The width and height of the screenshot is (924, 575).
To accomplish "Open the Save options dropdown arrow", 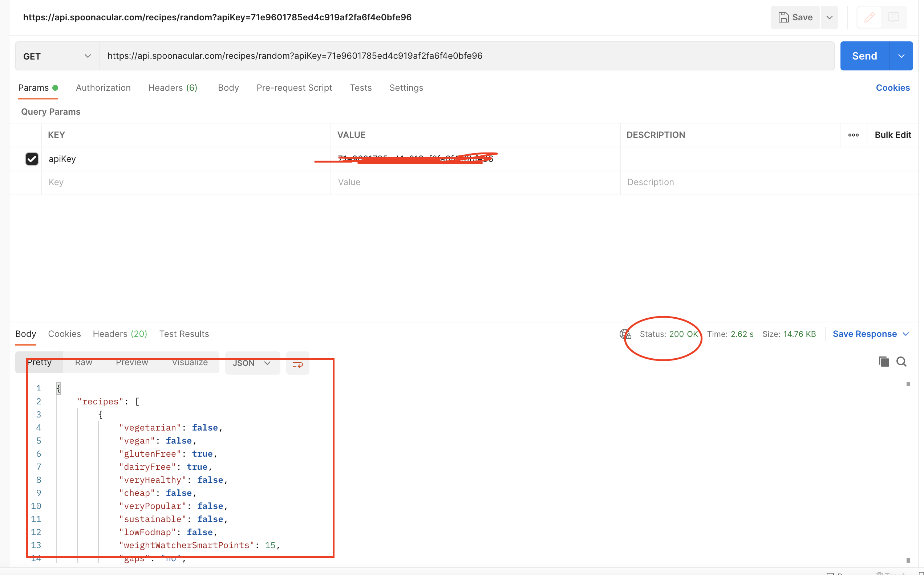I will tap(830, 17).
